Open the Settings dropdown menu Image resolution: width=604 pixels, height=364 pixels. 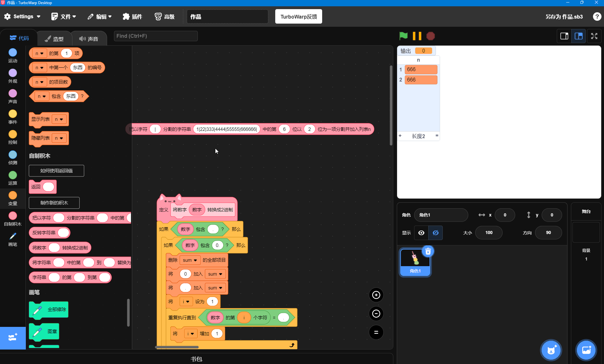point(22,16)
